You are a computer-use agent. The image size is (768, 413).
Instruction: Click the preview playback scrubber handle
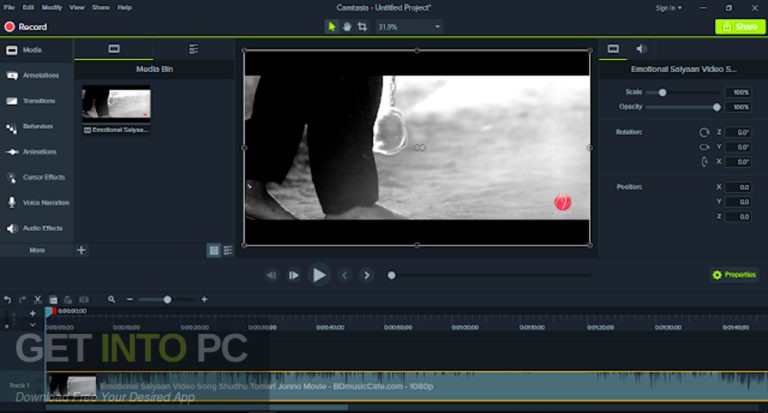pos(391,275)
